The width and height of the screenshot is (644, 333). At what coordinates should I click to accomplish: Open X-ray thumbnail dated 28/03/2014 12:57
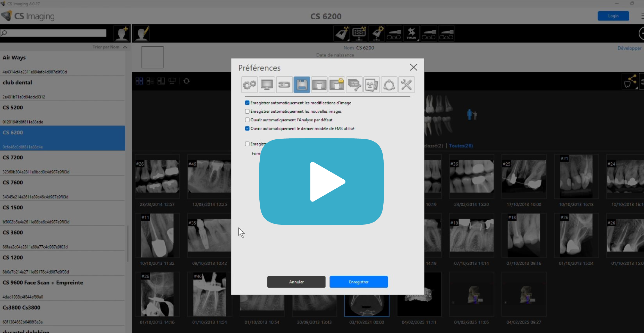[157, 176]
